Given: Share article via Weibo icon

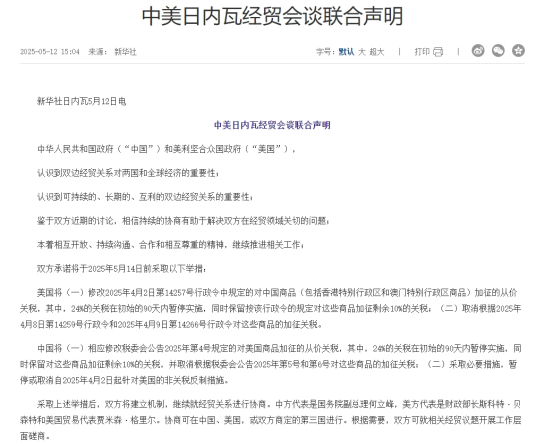Looking at the screenshot, I should coord(478,51).
